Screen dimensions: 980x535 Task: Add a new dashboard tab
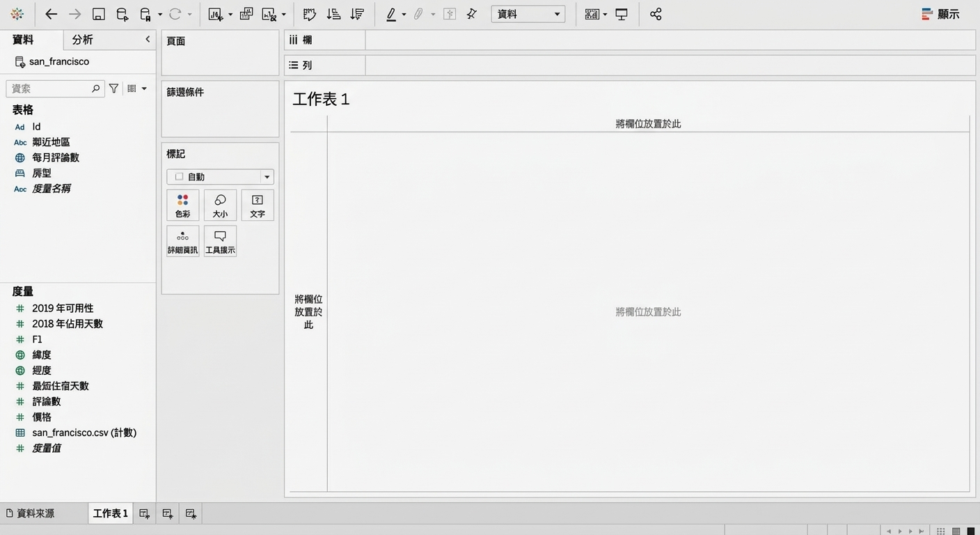168,513
